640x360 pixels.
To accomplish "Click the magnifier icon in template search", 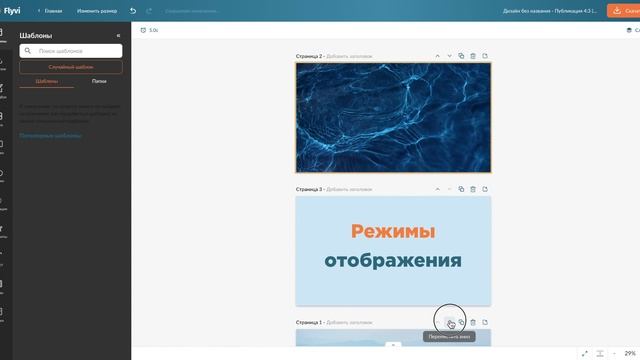I will pyautogui.click(x=28, y=51).
